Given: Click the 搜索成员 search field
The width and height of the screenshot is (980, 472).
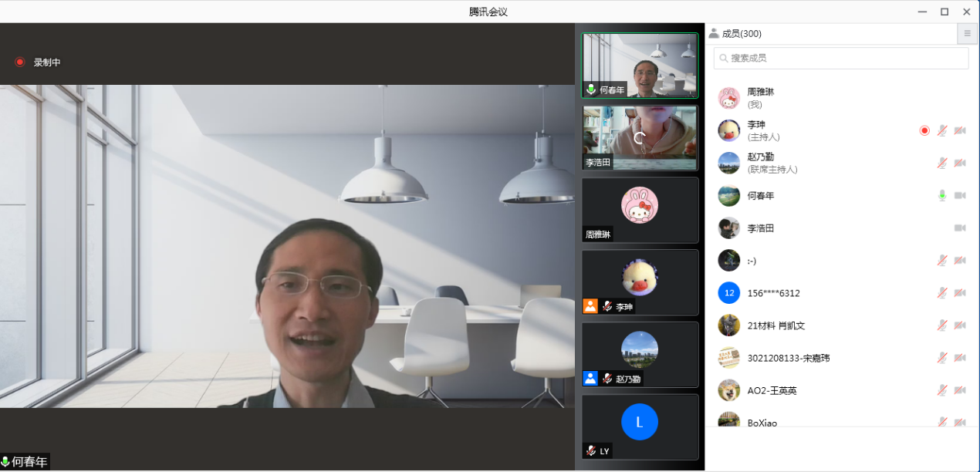Looking at the screenshot, I should click(841, 58).
